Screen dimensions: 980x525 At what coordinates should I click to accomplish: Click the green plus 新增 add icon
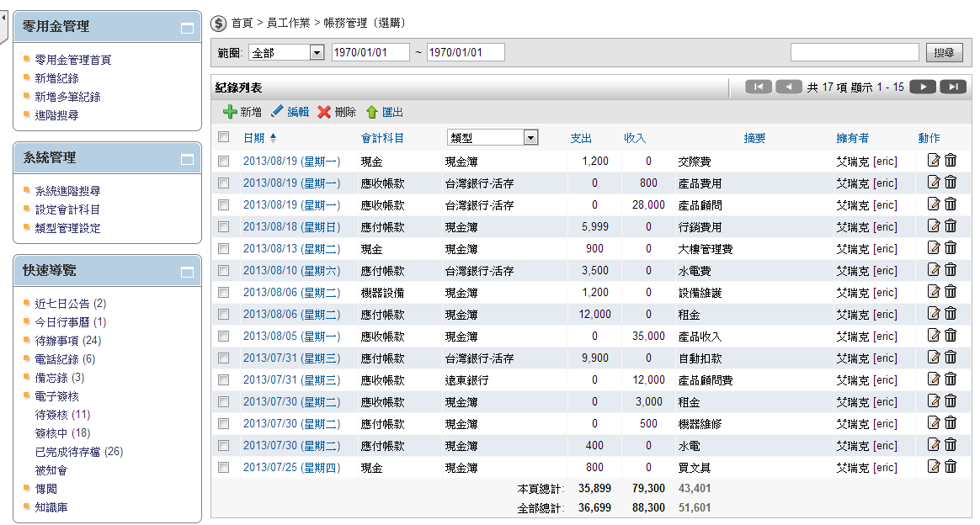click(x=230, y=112)
